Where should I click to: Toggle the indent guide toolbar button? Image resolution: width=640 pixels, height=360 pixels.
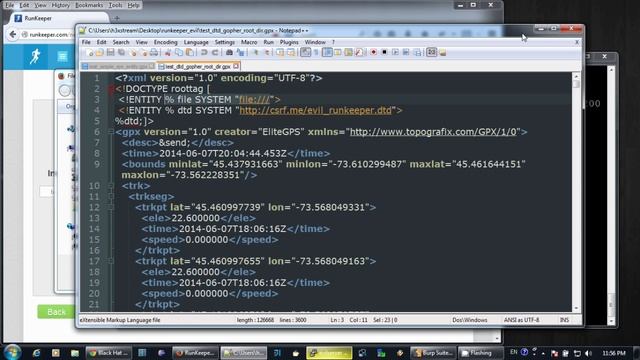pyautogui.click(x=327, y=53)
